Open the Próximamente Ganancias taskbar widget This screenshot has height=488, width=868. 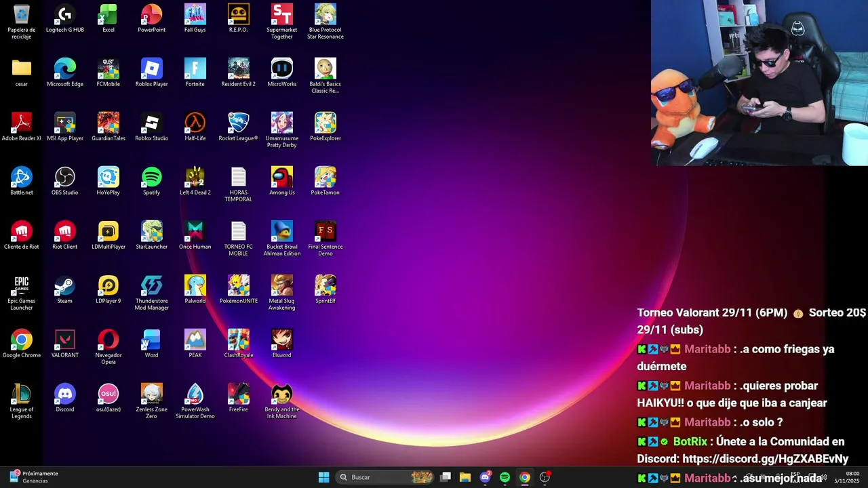point(34,477)
